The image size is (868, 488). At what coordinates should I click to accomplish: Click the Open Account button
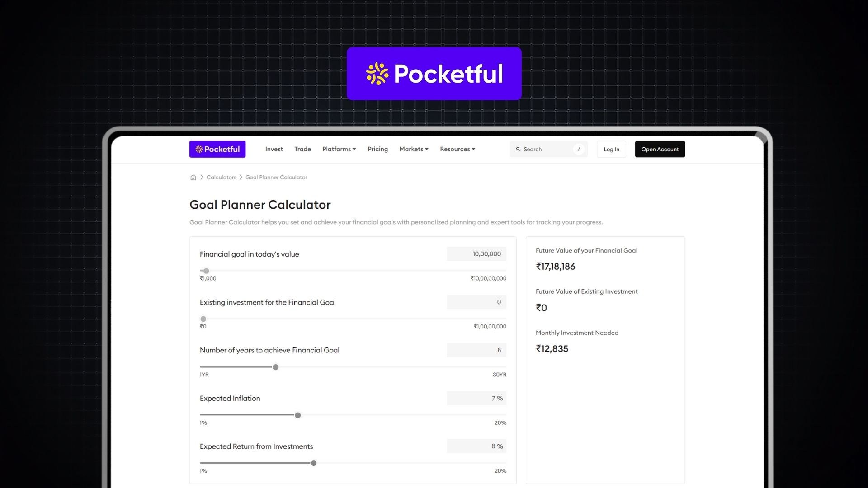click(660, 149)
